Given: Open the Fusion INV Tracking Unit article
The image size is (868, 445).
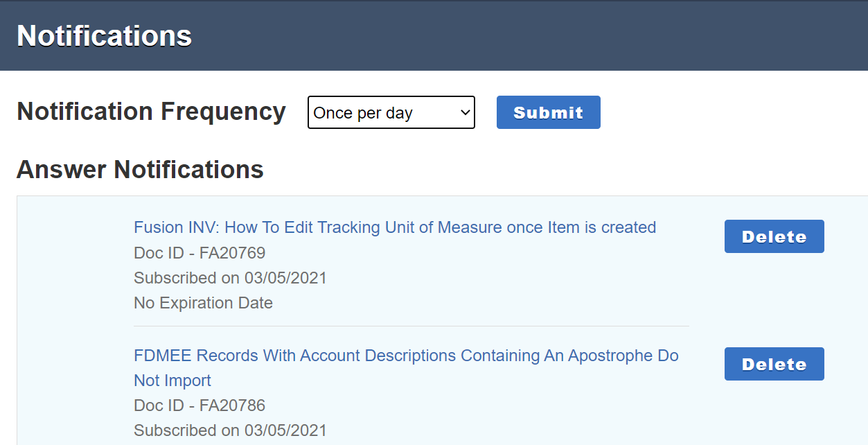Looking at the screenshot, I should (x=394, y=227).
